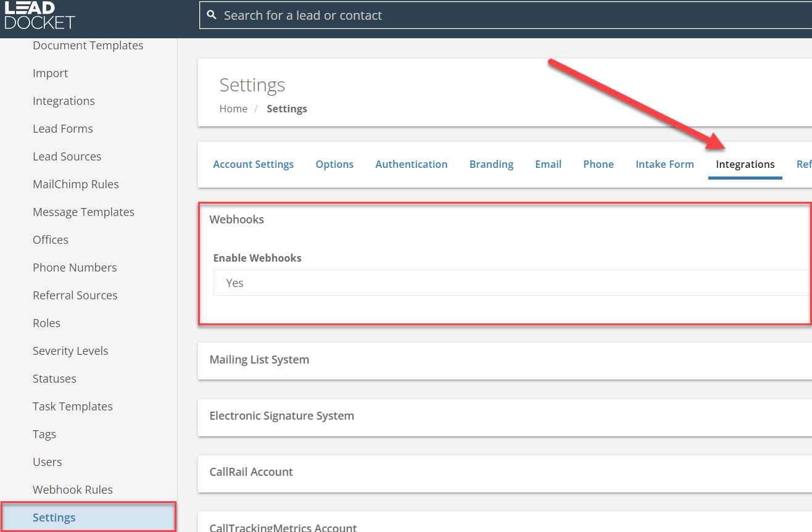Screen dimensions: 812x532
Task: Click the Home breadcrumb link
Action: pyautogui.click(x=233, y=108)
